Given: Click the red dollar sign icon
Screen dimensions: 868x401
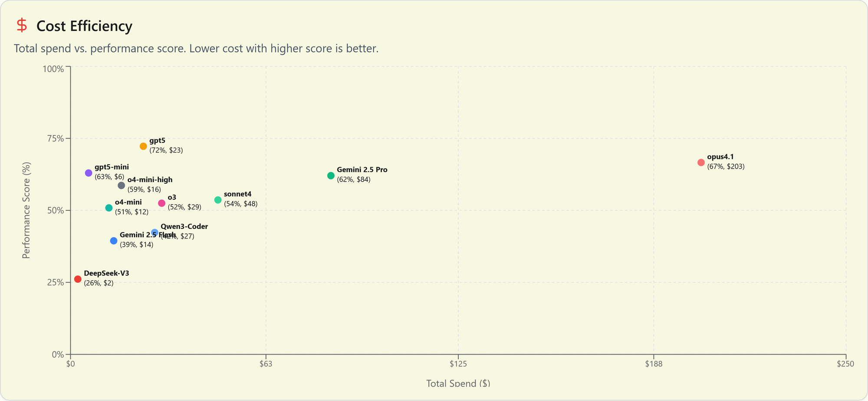Looking at the screenshot, I should [x=22, y=26].
